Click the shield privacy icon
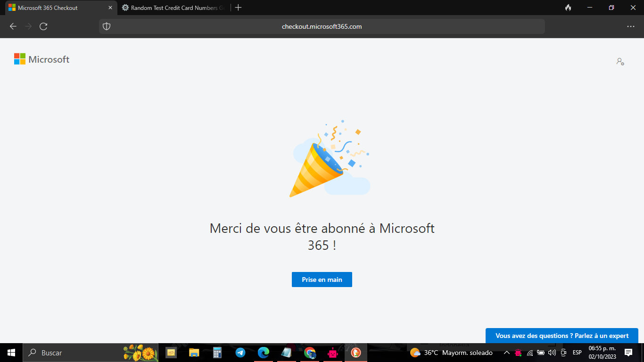Viewport: 644px width, 362px height. pos(107,26)
